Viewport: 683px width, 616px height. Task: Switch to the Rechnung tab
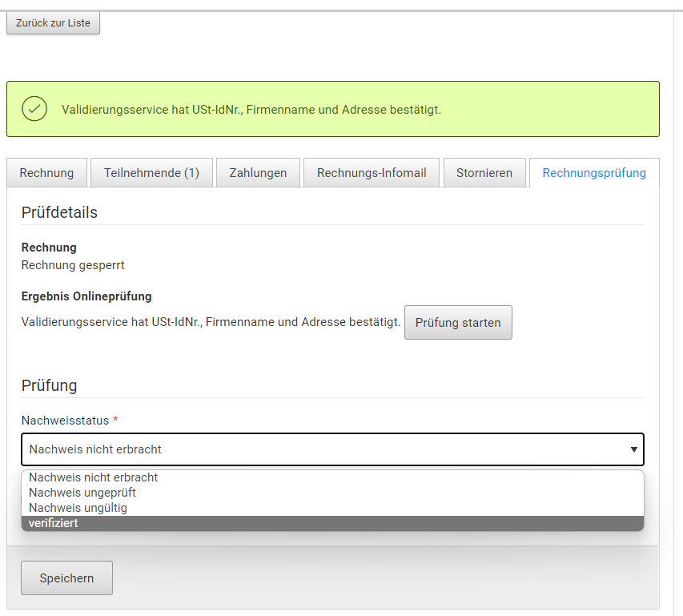pyautogui.click(x=46, y=172)
